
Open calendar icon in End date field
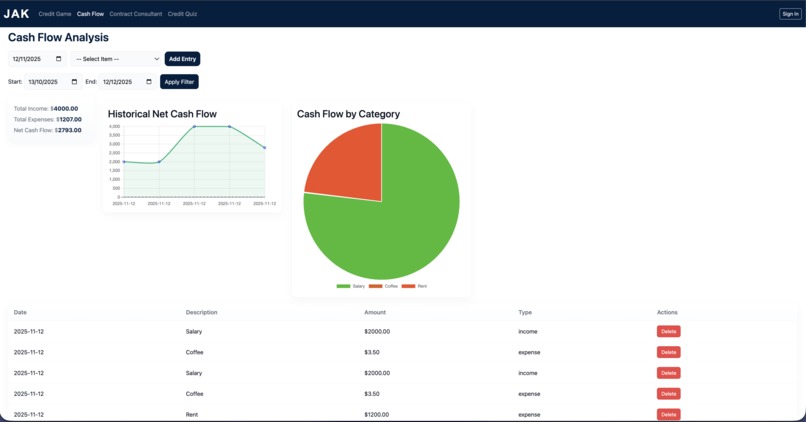(149, 82)
